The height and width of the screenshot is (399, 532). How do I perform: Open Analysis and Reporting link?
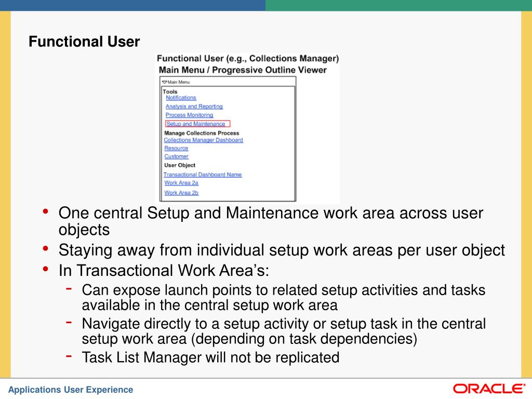pos(194,107)
